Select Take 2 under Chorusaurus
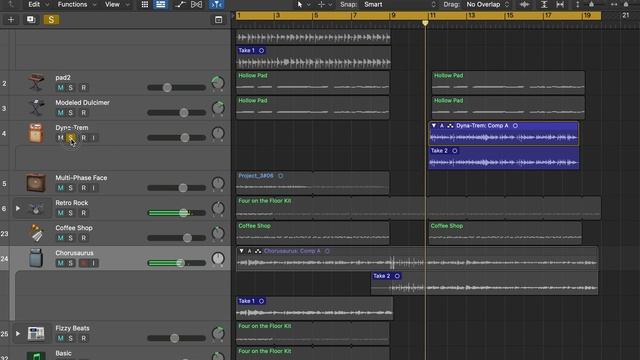The image size is (640, 360). pos(484,283)
